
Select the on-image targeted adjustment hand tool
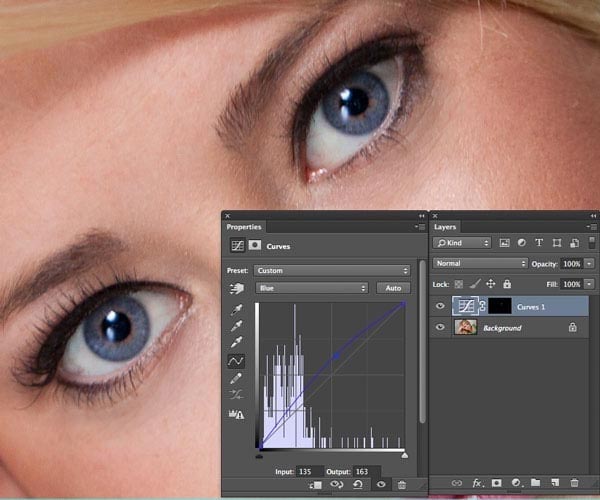(x=237, y=289)
